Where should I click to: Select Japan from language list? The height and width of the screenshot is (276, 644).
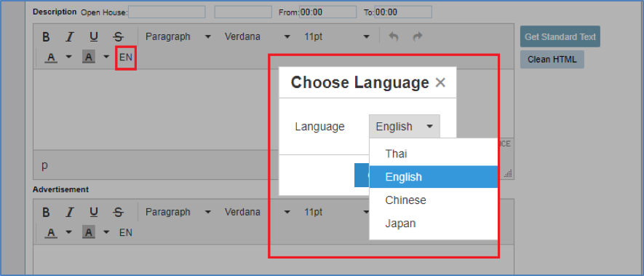434,224
